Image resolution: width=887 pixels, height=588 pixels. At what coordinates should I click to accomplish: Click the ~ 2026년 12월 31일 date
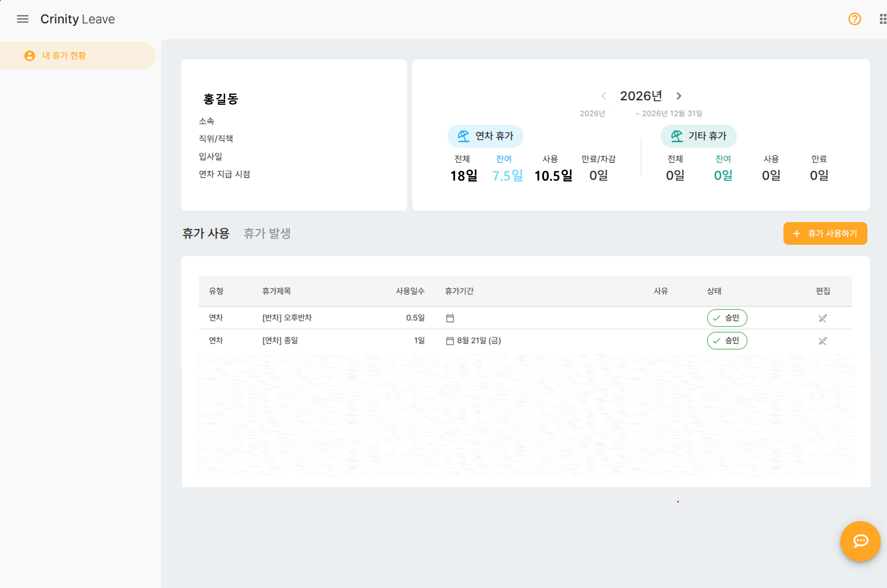click(669, 113)
